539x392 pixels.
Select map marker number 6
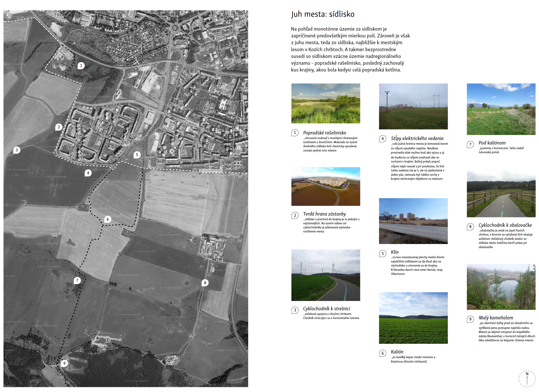tap(108, 219)
